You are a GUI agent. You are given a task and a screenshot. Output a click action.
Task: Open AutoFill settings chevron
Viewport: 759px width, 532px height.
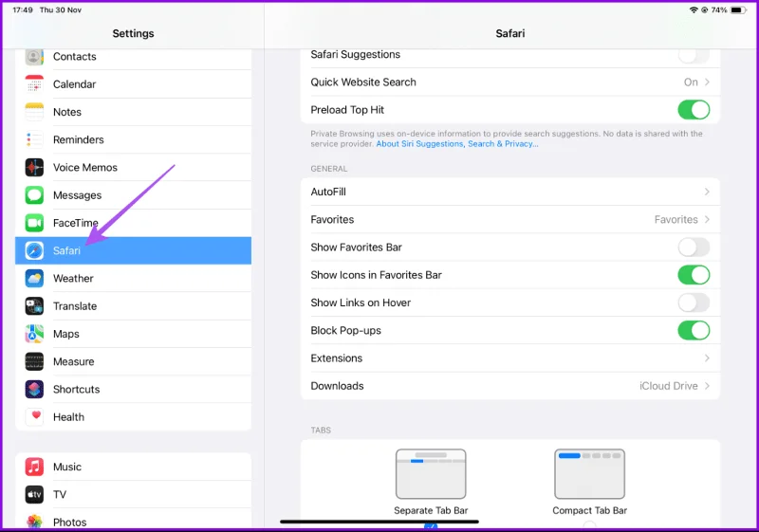coord(707,192)
